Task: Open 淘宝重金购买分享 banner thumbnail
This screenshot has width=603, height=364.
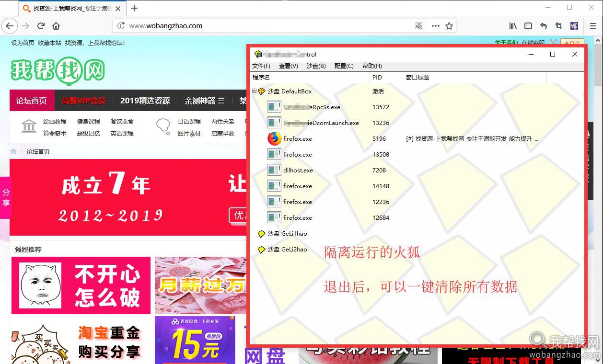Action: tap(81, 340)
